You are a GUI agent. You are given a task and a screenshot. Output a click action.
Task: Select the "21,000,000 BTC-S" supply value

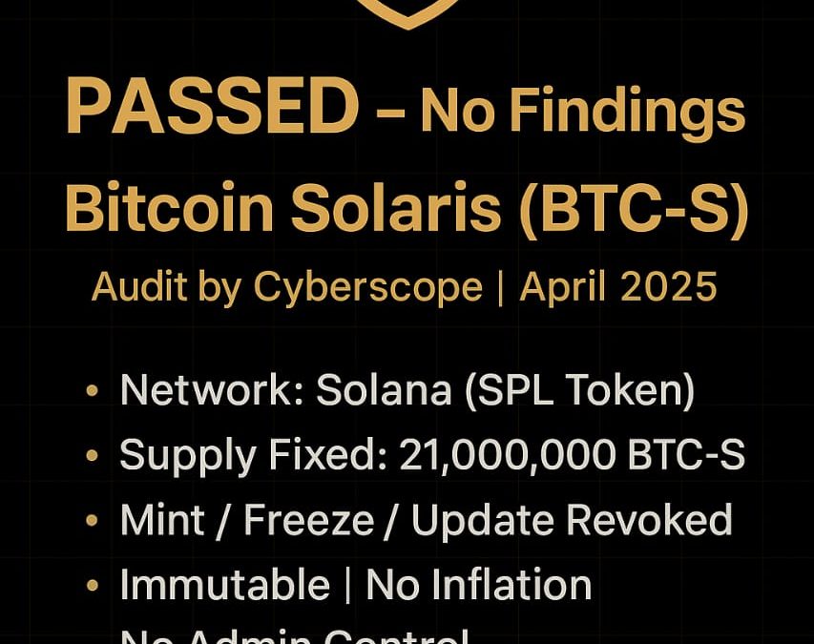(572, 456)
